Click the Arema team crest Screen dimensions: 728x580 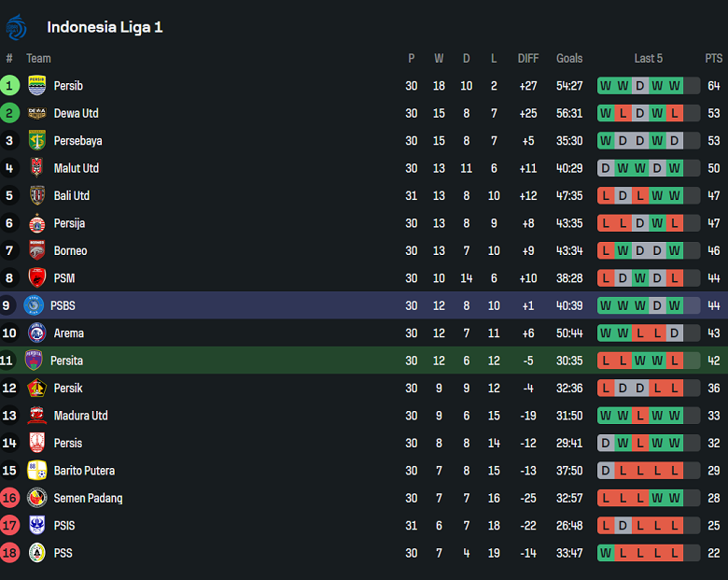pyautogui.click(x=37, y=333)
